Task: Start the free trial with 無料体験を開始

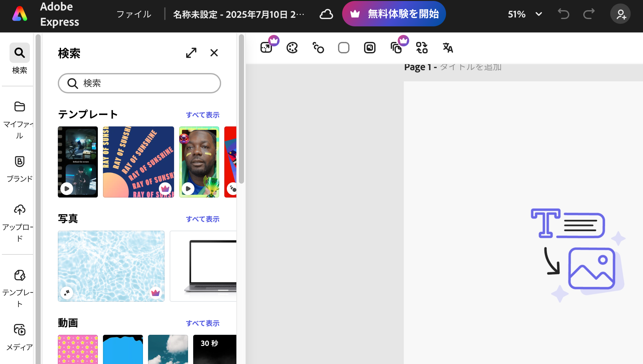Action: [x=394, y=14]
